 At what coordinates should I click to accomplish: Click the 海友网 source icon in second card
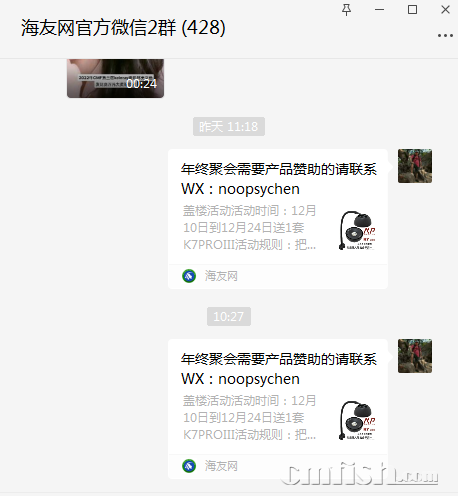tap(189, 466)
